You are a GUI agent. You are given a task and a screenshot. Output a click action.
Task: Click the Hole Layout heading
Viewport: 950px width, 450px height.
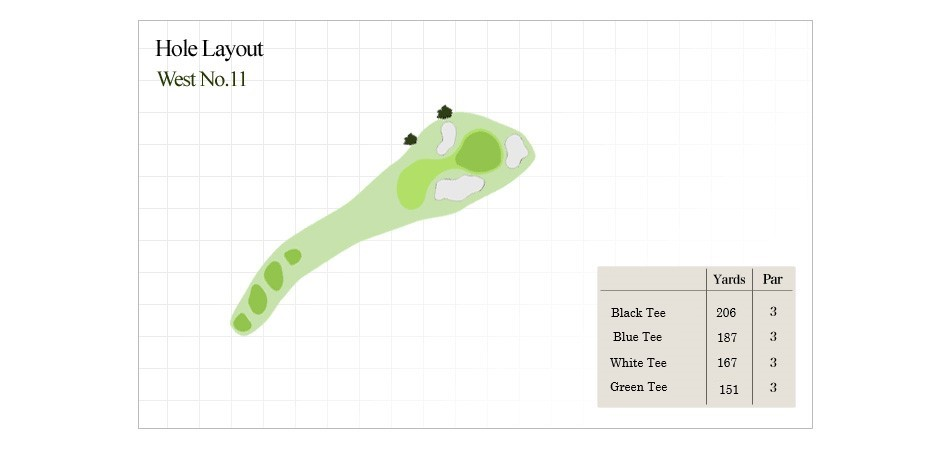209,48
